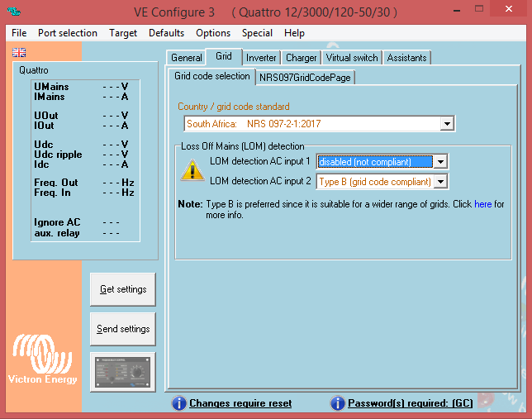The height and width of the screenshot is (419, 532).
Task: Follow the 'here' link for more info
Action: [482, 204]
